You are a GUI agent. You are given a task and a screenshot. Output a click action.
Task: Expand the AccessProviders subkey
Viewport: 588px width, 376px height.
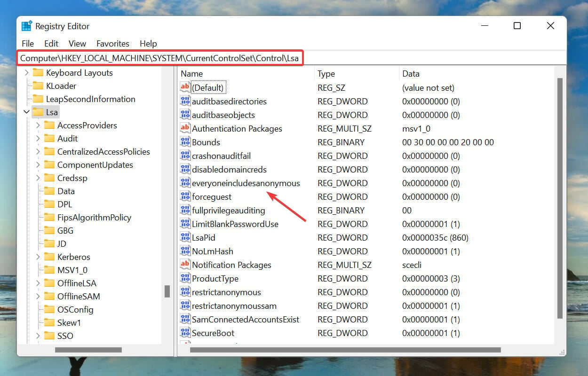[x=38, y=125]
